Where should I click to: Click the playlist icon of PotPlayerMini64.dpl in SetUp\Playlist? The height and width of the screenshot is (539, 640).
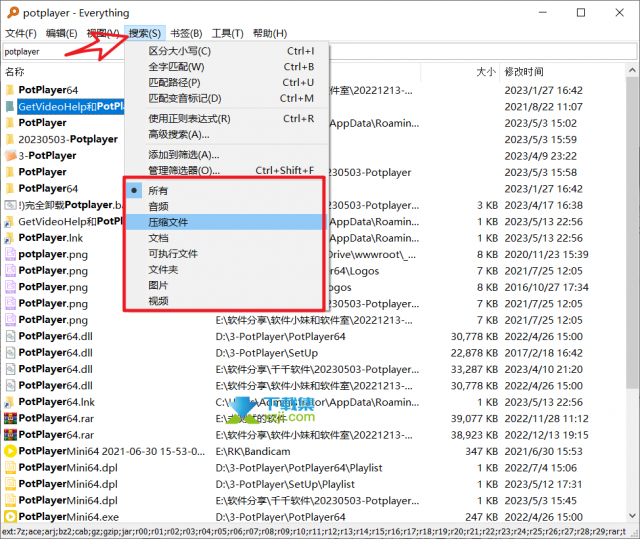[x=10, y=484]
